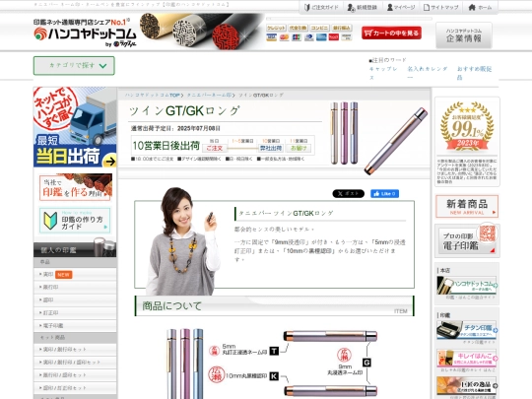Viewport: 532px width, 399px height.
Task: Click the Facebook Like button
Action: click(384, 194)
